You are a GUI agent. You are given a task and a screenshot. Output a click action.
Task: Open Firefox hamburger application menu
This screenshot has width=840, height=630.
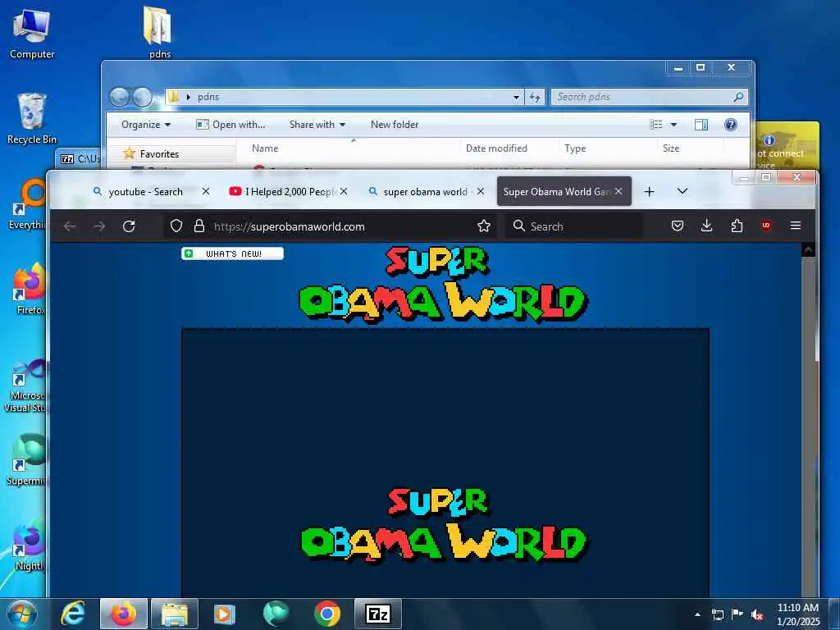(796, 226)
